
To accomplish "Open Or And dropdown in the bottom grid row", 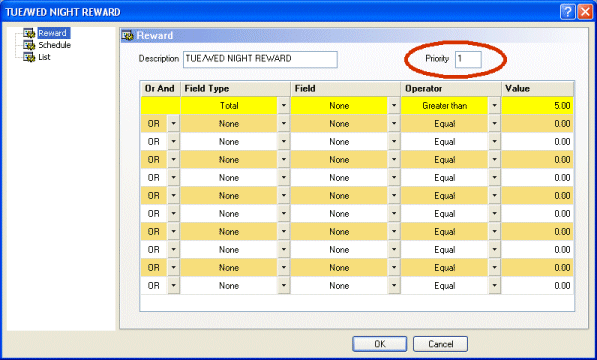I will pos(174,286).
